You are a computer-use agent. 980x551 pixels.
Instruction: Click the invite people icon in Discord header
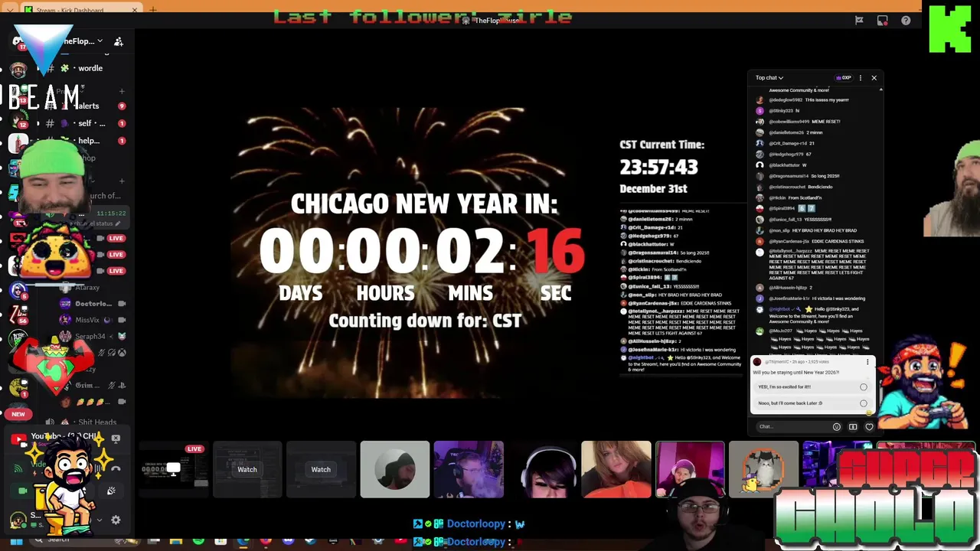119,41
